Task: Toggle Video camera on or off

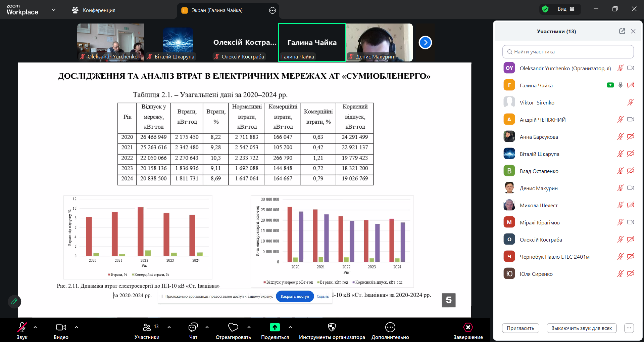Action: tap(61, 327)
